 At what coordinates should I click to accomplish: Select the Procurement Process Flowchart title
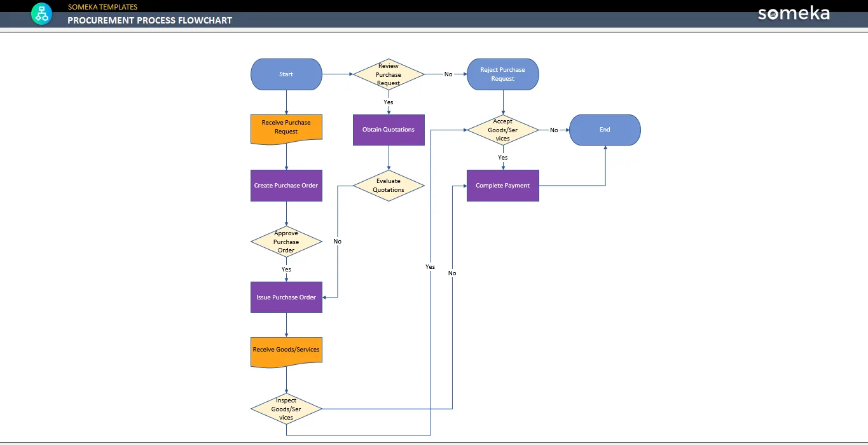point(150,20)
